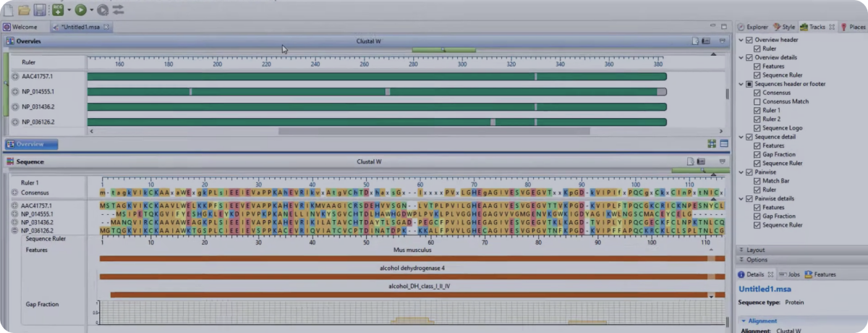Toggle the Ruler 1 checkbox
868x333 pixels.
click(x=757, y=110)
